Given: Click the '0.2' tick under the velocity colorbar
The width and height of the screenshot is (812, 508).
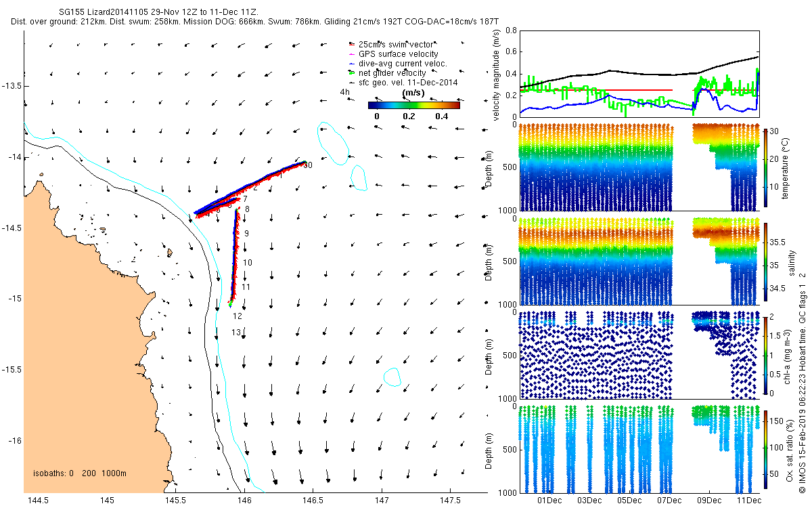Looking at the screenshot, I should [409, 116].
